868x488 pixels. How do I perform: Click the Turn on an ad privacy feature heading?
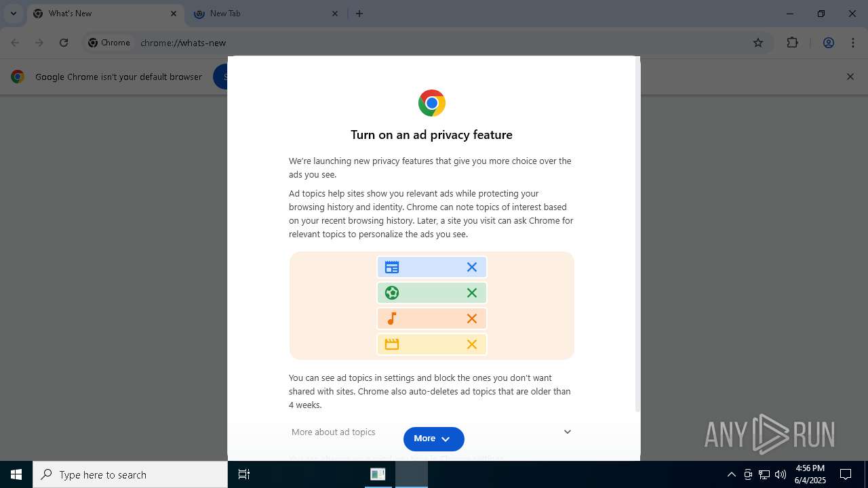point(431,135)
